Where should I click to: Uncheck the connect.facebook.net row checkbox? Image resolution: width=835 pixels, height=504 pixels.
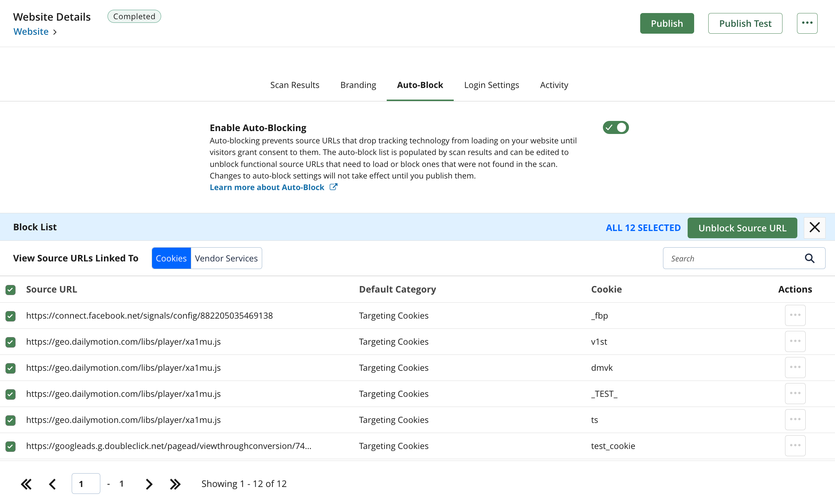pos(11,316)
